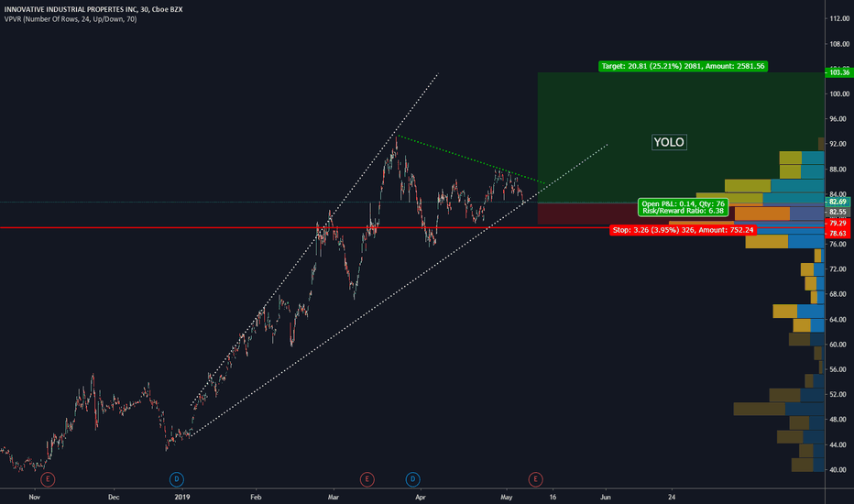
Task: Click the 103.36 green price tag
Action: click(839, 71)
